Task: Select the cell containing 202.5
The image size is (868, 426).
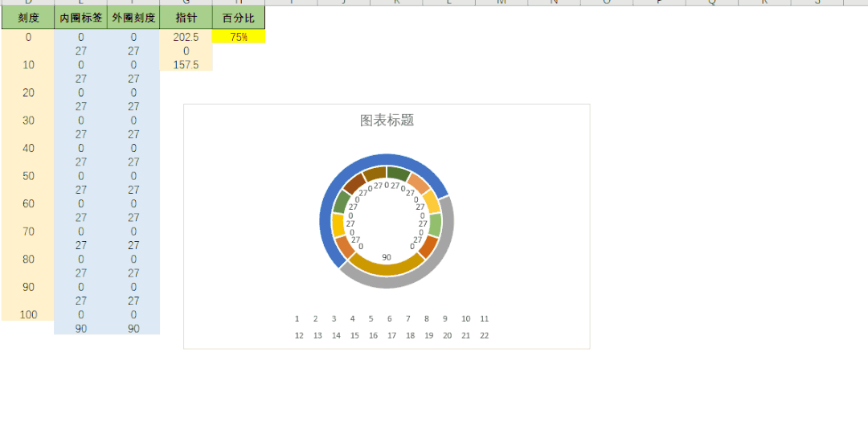Action: (x=186, y=37)
